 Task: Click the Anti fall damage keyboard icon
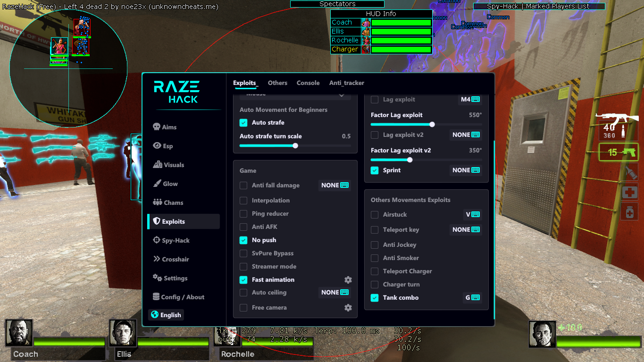click(x=345, y=185)
